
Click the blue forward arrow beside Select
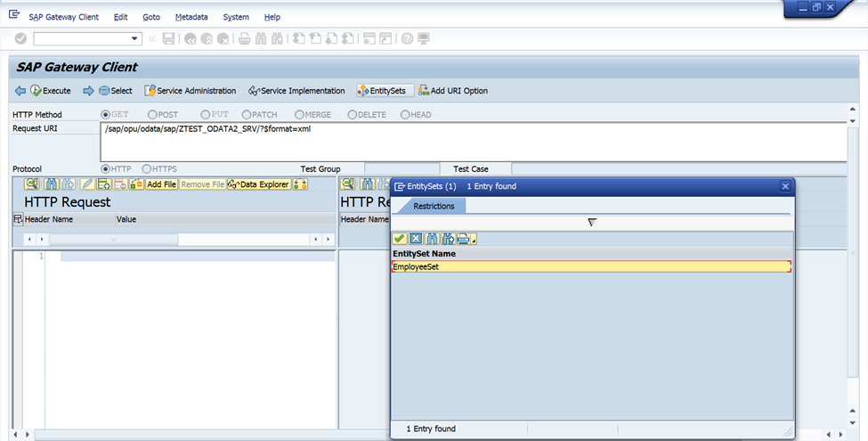coord(88,91)
